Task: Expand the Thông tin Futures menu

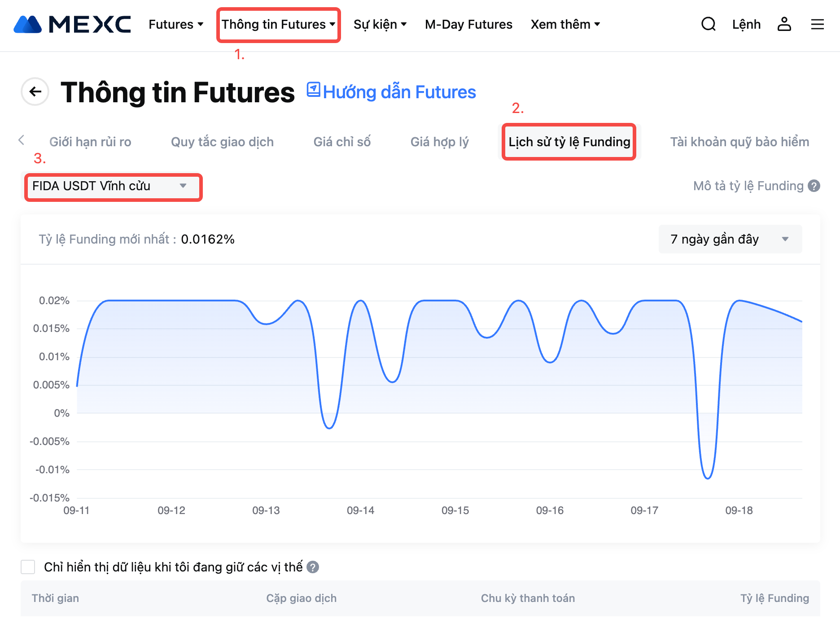Action: (x=278, y=25)
